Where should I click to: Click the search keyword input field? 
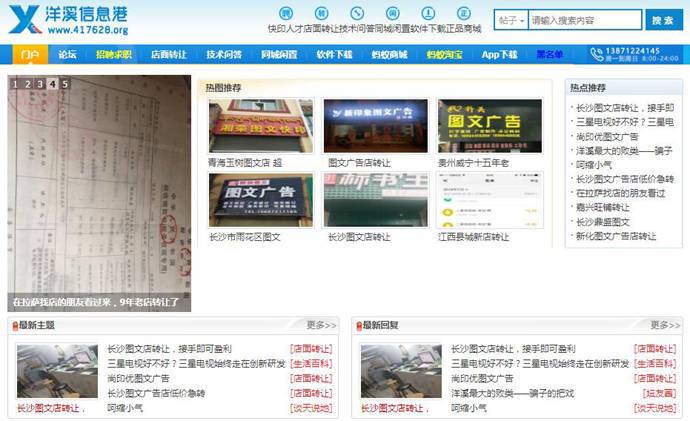[584, 20]
